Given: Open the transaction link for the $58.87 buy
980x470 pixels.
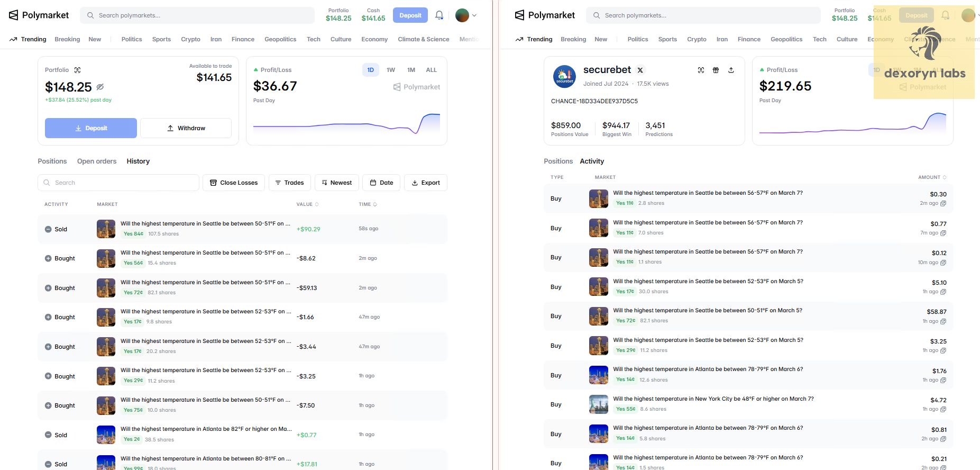Looking at the screenshot, I should pos(944,321).
